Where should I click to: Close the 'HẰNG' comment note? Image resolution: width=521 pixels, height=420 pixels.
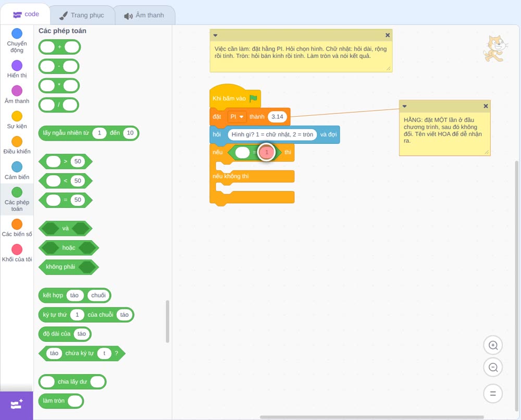(x=486, y=106)
